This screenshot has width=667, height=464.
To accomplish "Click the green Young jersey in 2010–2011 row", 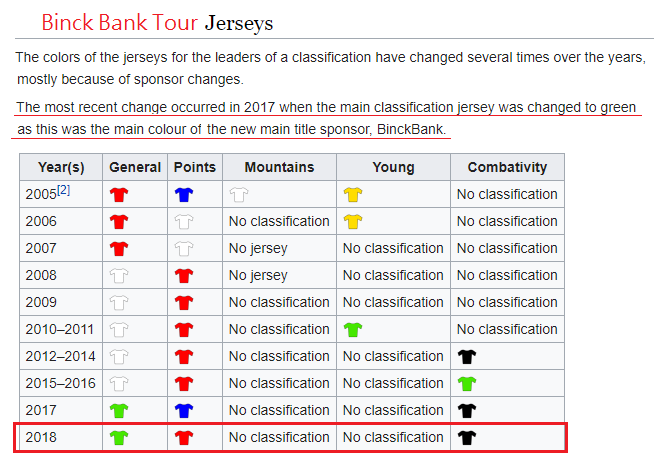I will coord(353,330).
